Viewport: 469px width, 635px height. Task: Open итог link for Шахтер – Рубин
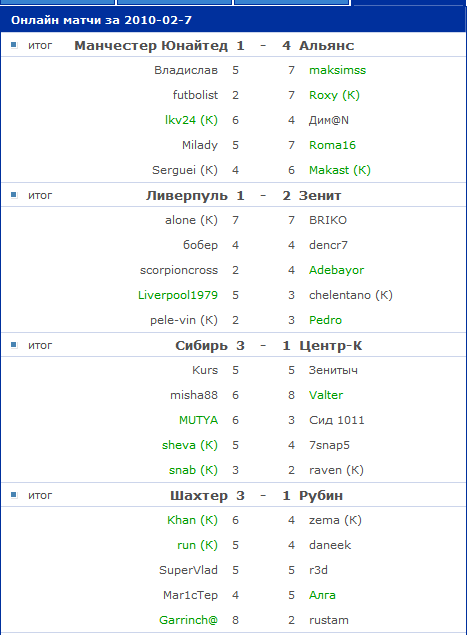pos(40,495)
